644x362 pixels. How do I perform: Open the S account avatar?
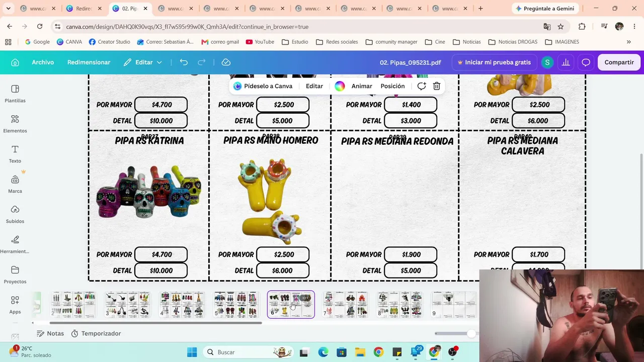tap(547, 62)
